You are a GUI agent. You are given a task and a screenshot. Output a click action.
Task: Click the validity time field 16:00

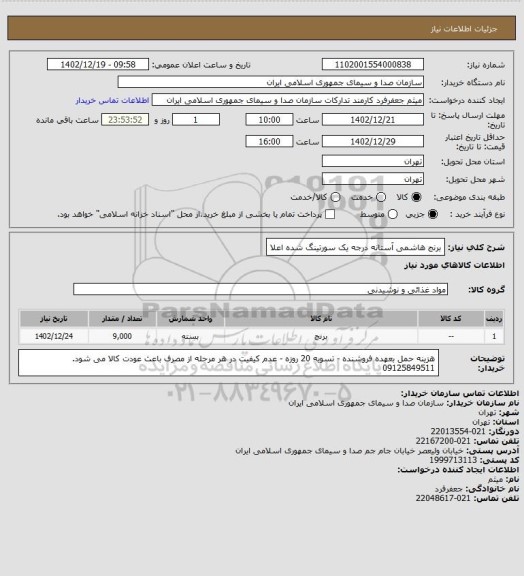click(269, 141)
